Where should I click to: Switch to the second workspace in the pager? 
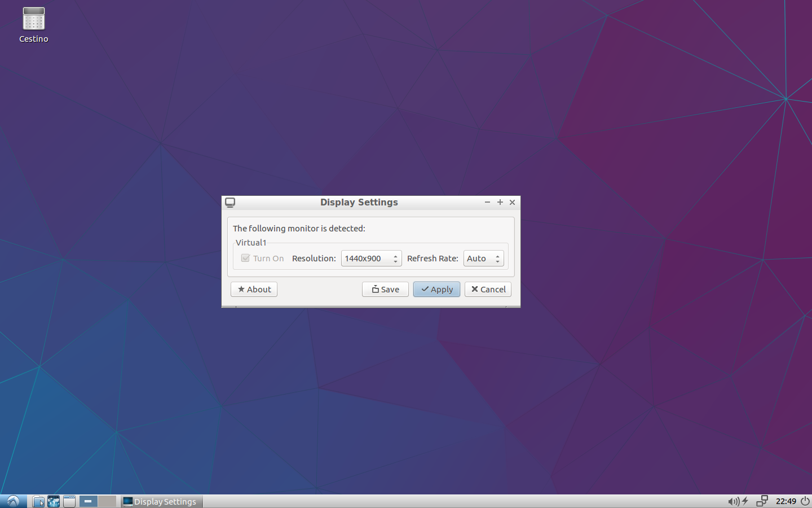[x=107, y=501]
